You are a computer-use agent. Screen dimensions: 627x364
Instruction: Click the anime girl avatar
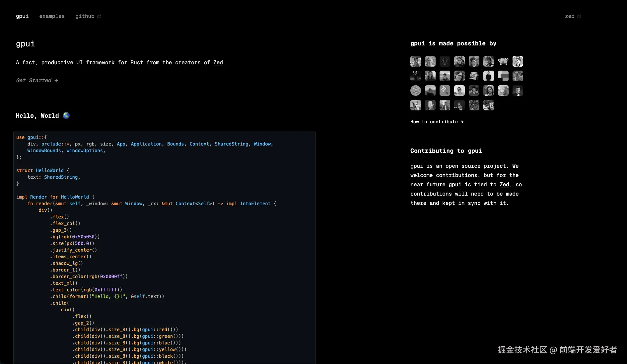pos(503,91)
